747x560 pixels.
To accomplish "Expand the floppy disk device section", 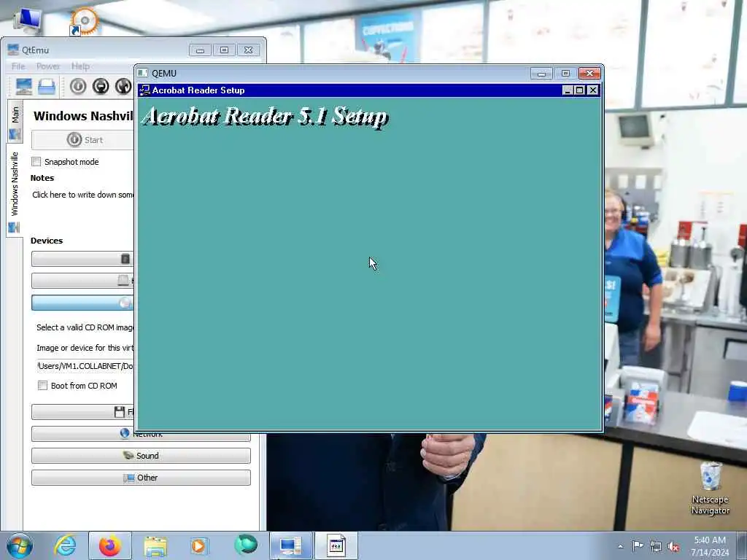I will tap(82, 412).
